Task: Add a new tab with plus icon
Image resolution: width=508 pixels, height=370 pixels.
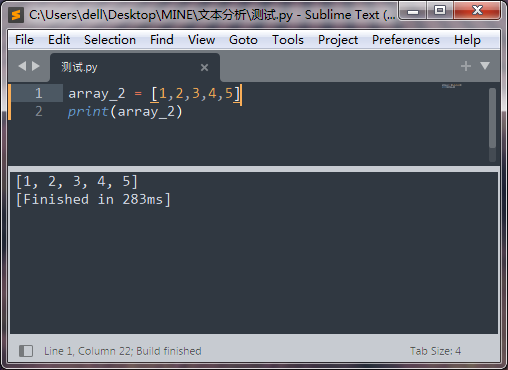Action: [466, 66]
